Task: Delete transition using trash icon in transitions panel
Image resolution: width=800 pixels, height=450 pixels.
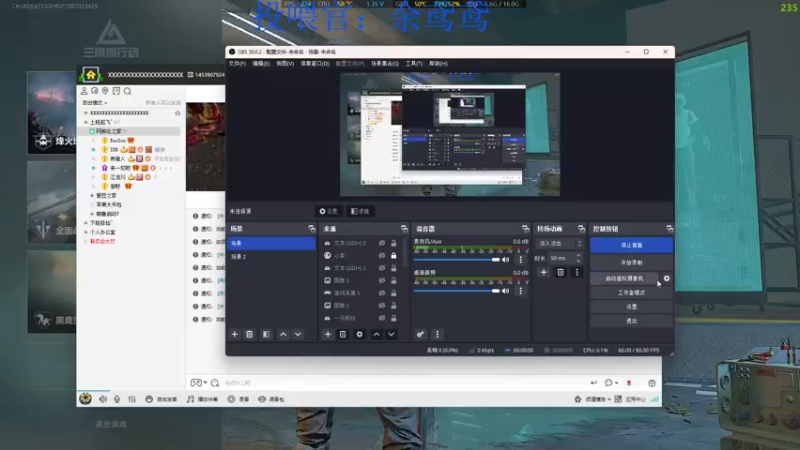Action: 560,272
